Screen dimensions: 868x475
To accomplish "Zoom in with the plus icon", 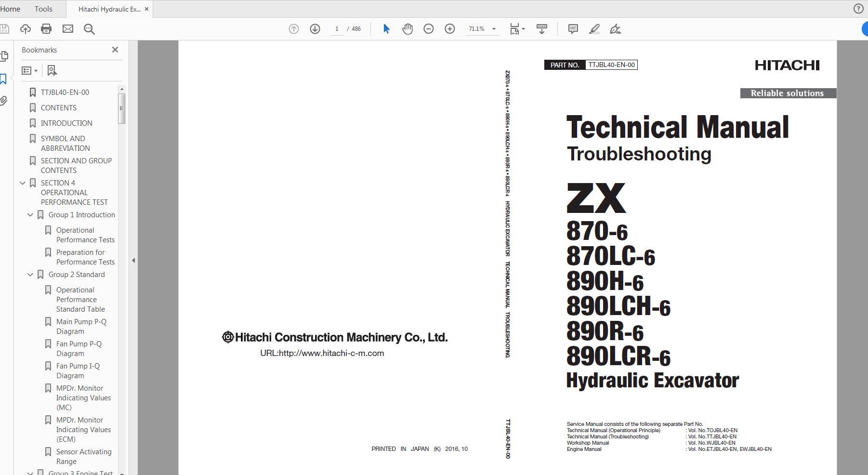I will point(450,29).
